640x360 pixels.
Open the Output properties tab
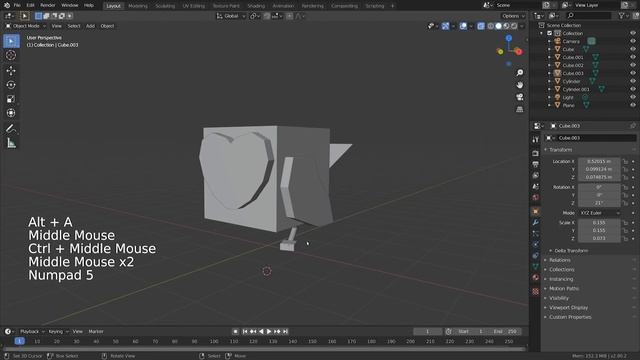(x=536, y=164)
